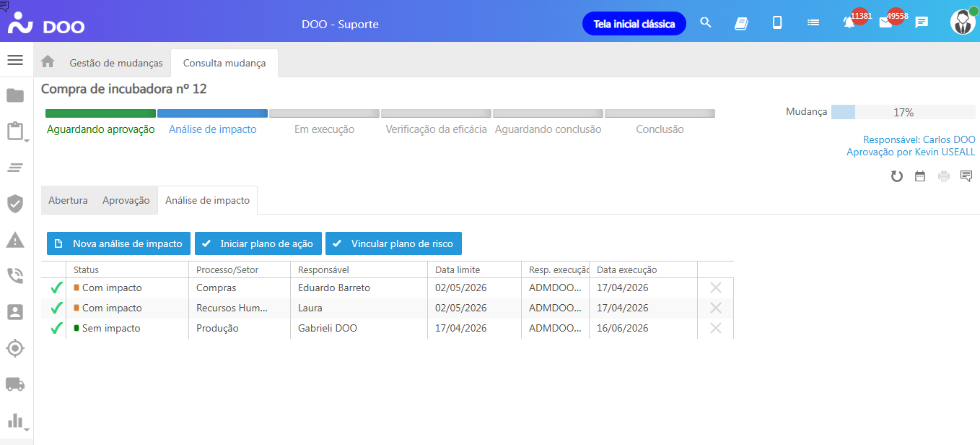The width and height of the screenshot is (980, 445).
Task: Select Gabrieli DOO cell
Action: [x=359, y=328]
